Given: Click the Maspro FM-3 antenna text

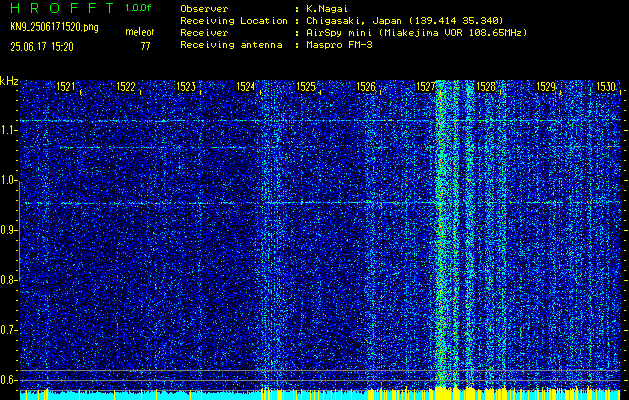Looking at the screenshot, I should (339, 45).
